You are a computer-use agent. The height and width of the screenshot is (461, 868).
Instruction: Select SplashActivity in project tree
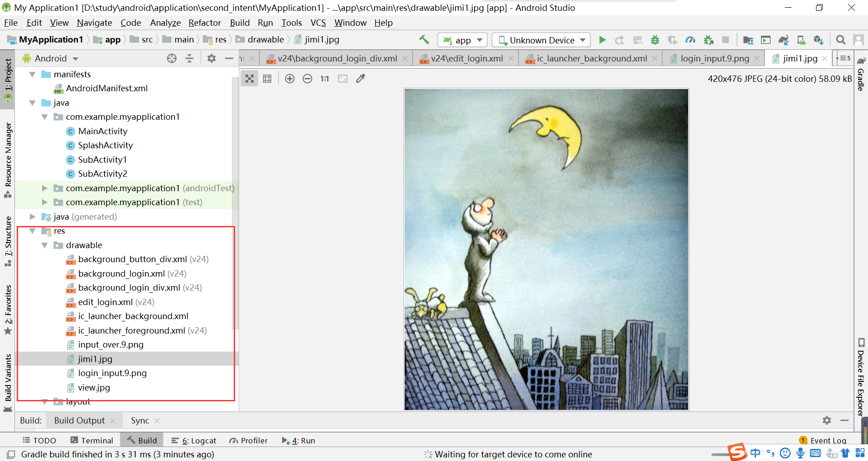pos(105,145)
